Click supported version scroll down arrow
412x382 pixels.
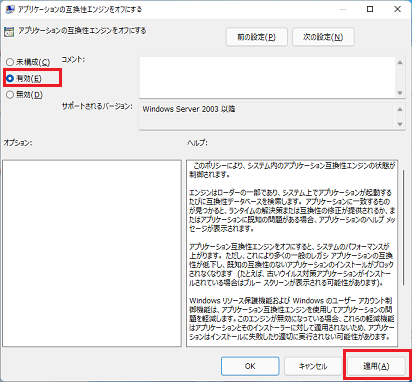400,124
